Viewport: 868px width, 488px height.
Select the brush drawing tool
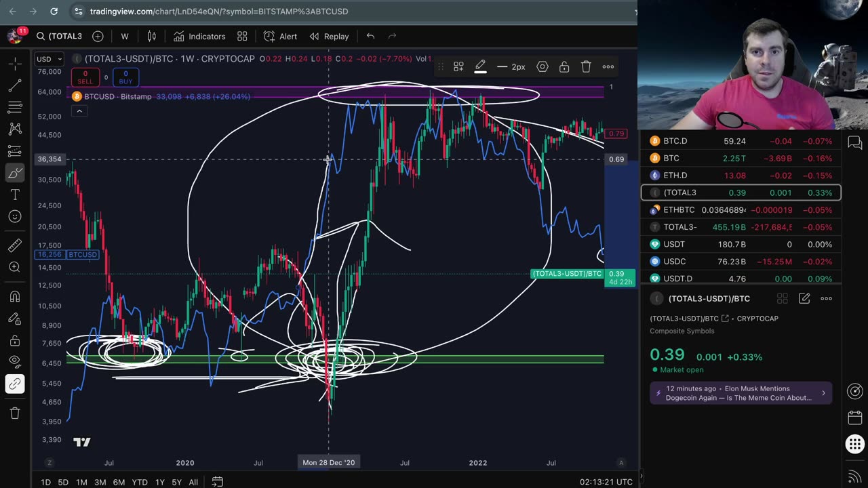coord(15,173)
